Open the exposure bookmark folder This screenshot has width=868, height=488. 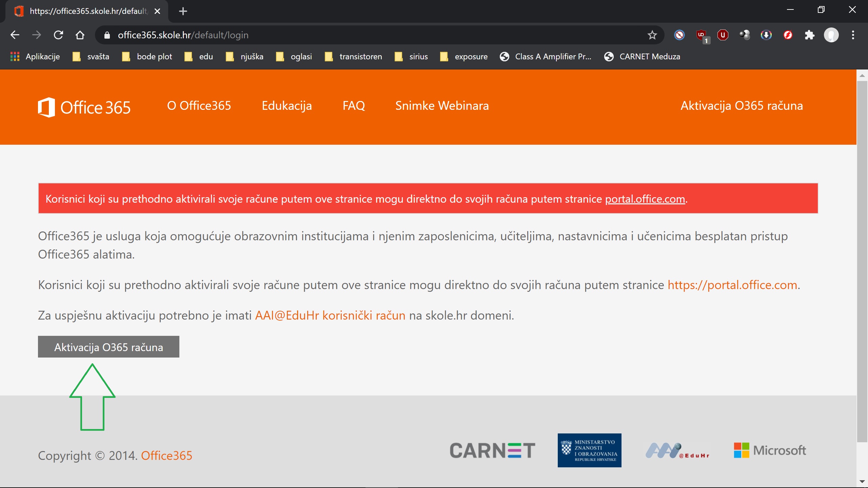464,57
